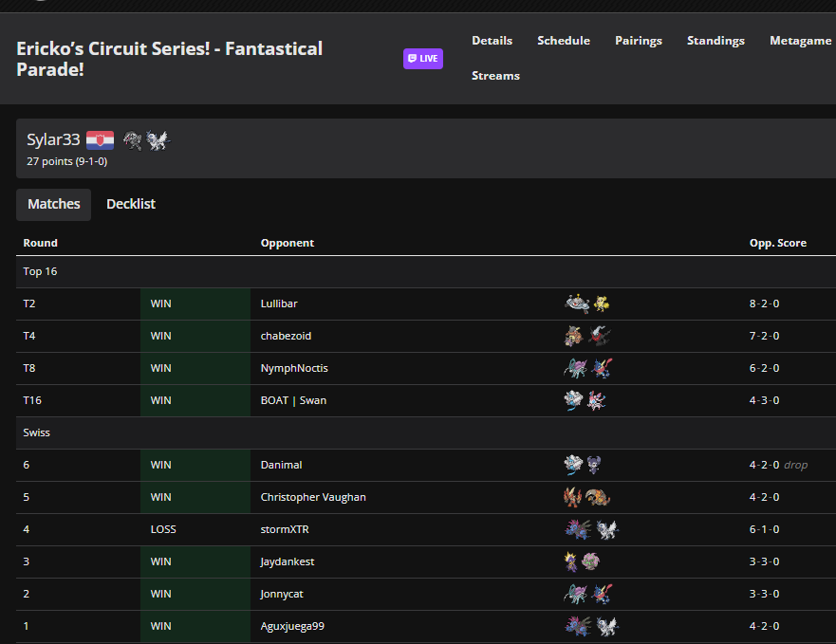Open opponent Christopher Vaughan's profile
This screenshot has height=644, width=836.
(x=313, y=497)
